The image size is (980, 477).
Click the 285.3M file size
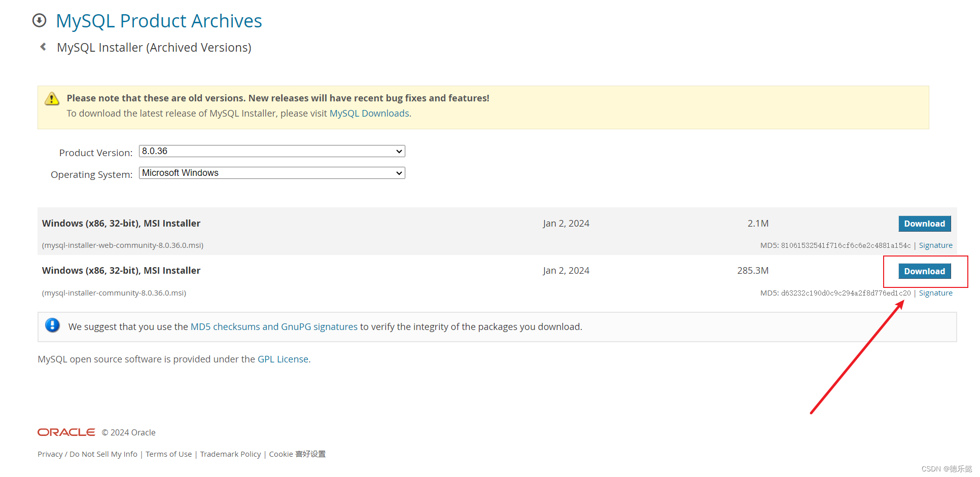click(753, 271)
